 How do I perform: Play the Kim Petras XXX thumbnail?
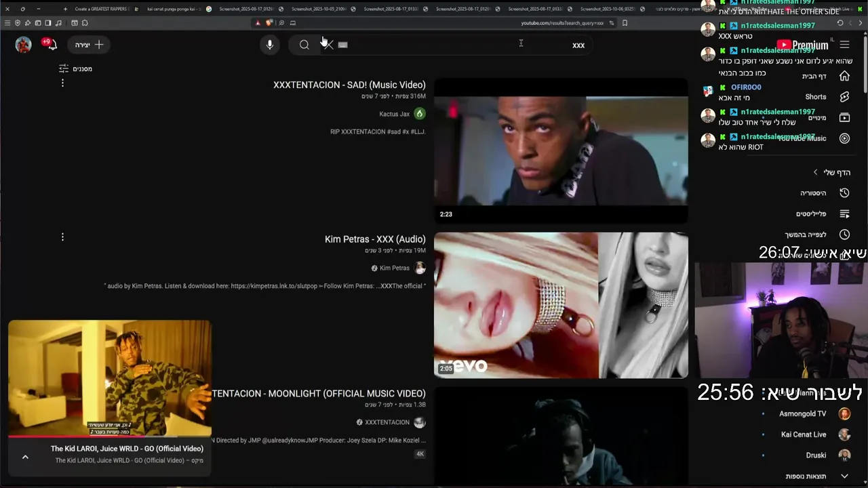pyautogui.click(x=561, y=305)
